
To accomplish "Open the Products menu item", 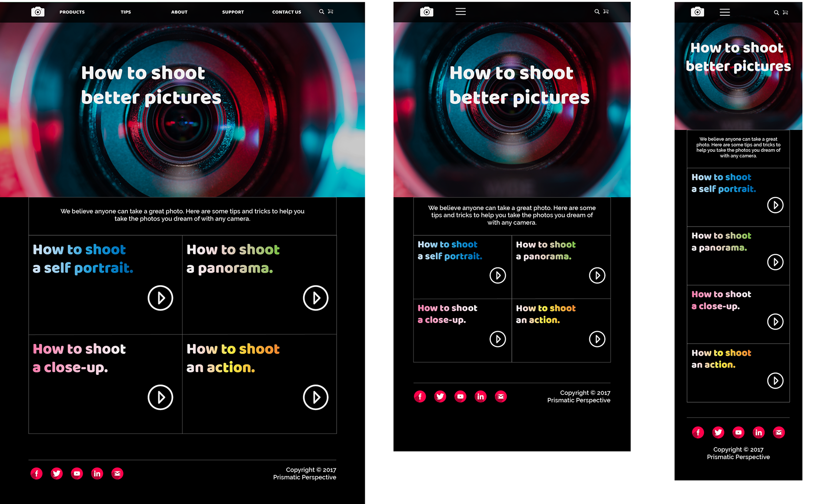I will pyautogui.click(x=72, y=12).
